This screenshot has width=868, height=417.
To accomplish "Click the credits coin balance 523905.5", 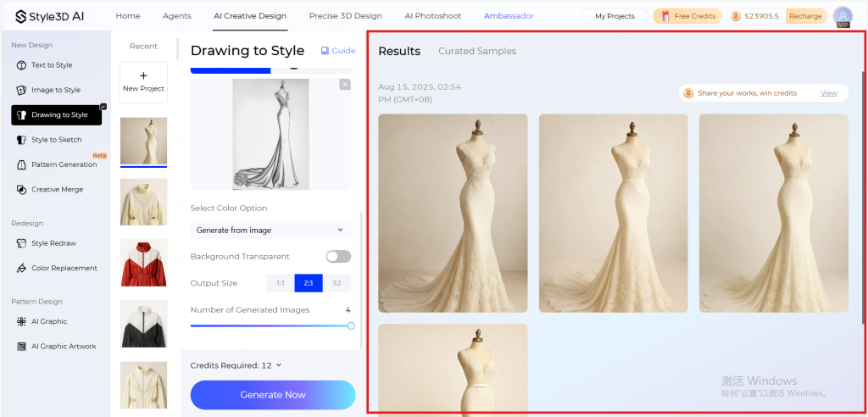I will pyautogui.click(x=755, y=16).
